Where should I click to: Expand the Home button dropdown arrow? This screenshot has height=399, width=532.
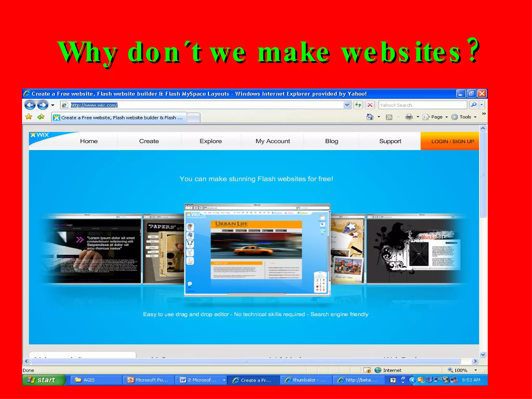point(379,117)
